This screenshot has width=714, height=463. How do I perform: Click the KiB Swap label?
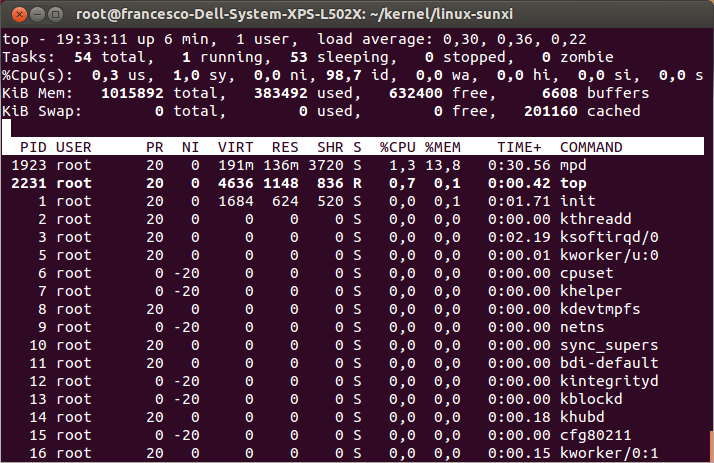click(x=42, y=112)
